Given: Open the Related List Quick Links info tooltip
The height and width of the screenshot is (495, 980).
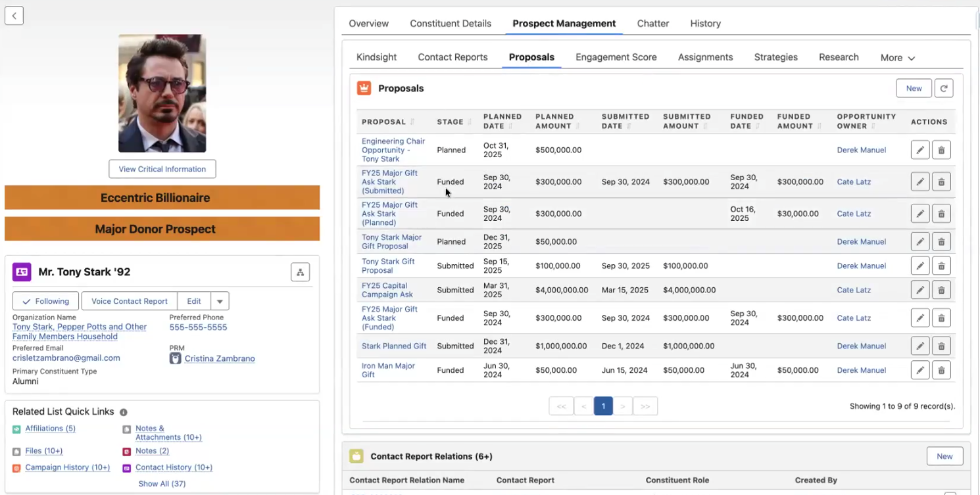Looking at the screenshot, I should point(123,412).
